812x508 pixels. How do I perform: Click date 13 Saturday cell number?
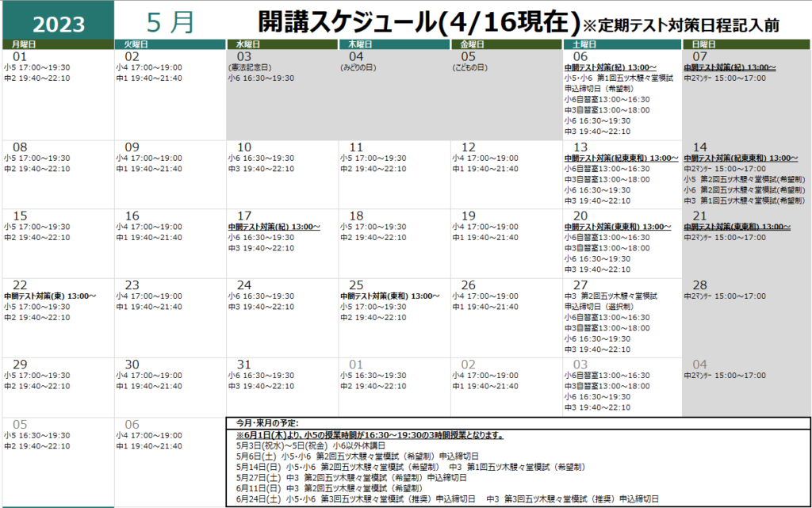580,147
